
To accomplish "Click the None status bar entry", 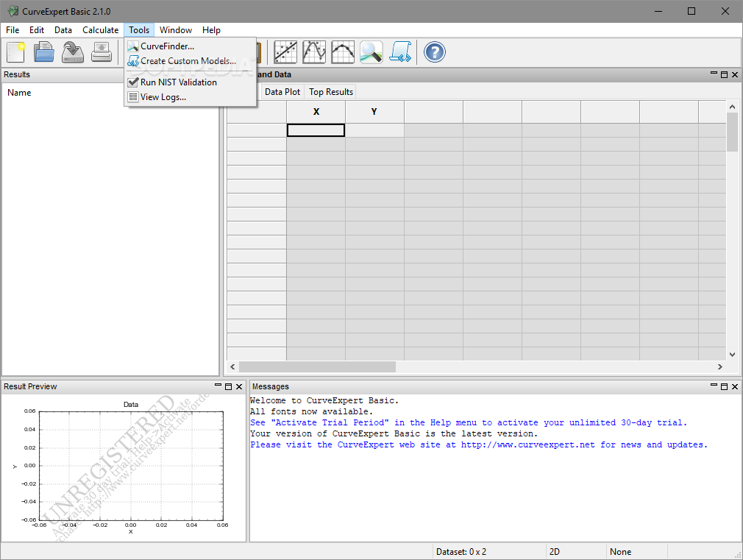I will pos(620,551).
